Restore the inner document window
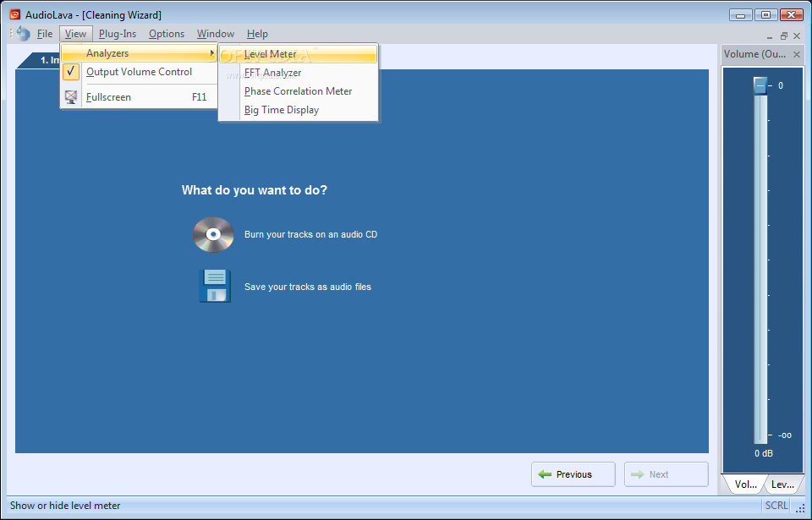Viewport: 812px width, 520px height. [783, 36]
